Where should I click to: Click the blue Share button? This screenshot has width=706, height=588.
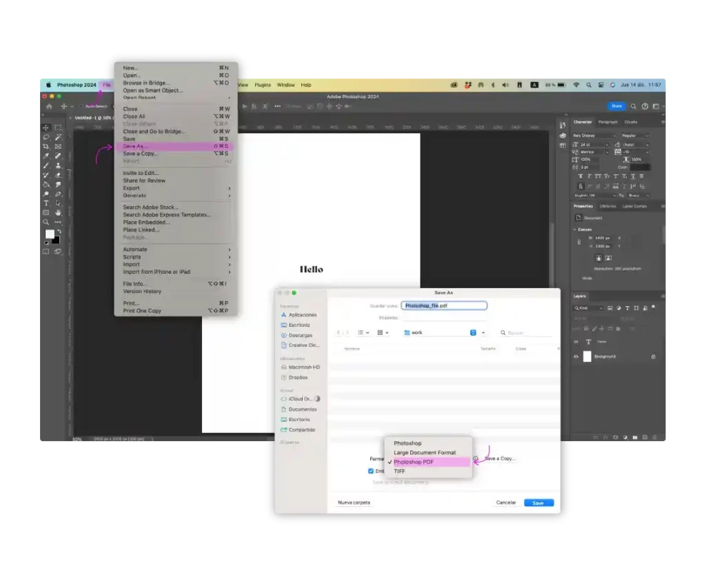pos(616,106)
